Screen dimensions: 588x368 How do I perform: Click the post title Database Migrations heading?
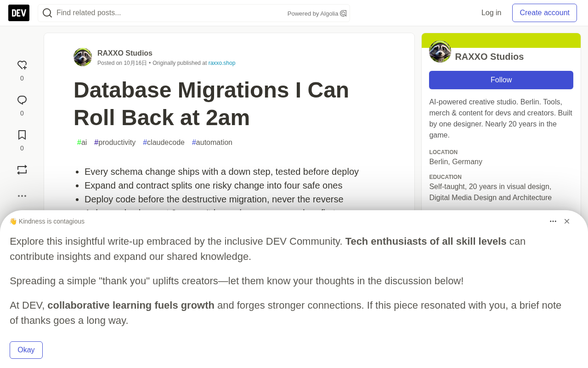click(211, 103)
